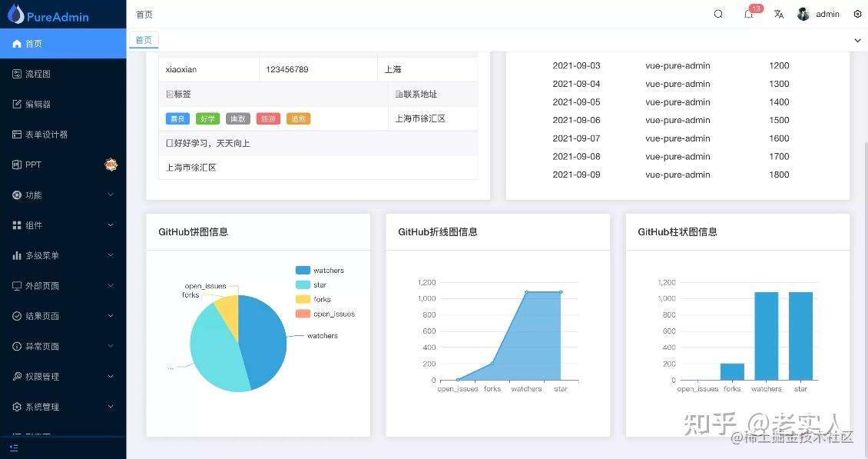The height and width of the screenshot is (459, 868).
Task: Click the blue 善良 tag
Action: (177, 118)
